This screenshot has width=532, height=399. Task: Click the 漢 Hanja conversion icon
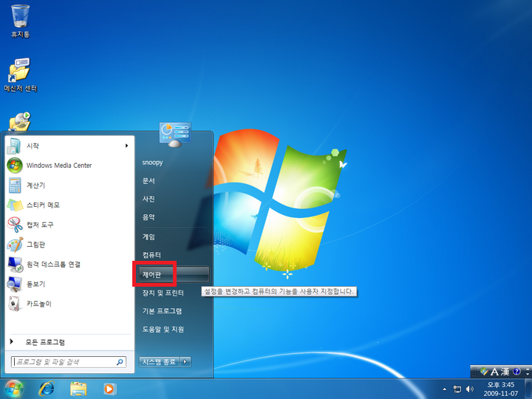pos(505,372)
